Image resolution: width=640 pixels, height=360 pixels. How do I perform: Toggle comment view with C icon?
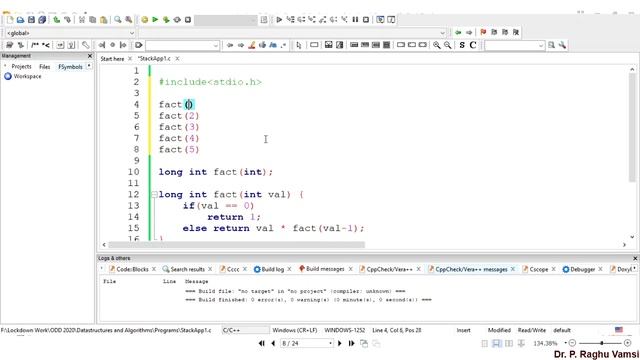click(473, 45)
